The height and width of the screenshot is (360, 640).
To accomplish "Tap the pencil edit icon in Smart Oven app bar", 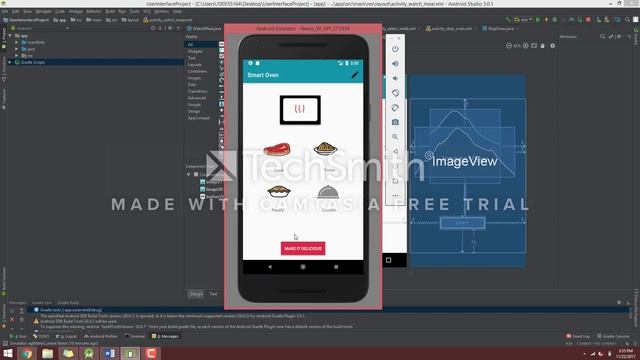I will point(354,75).
